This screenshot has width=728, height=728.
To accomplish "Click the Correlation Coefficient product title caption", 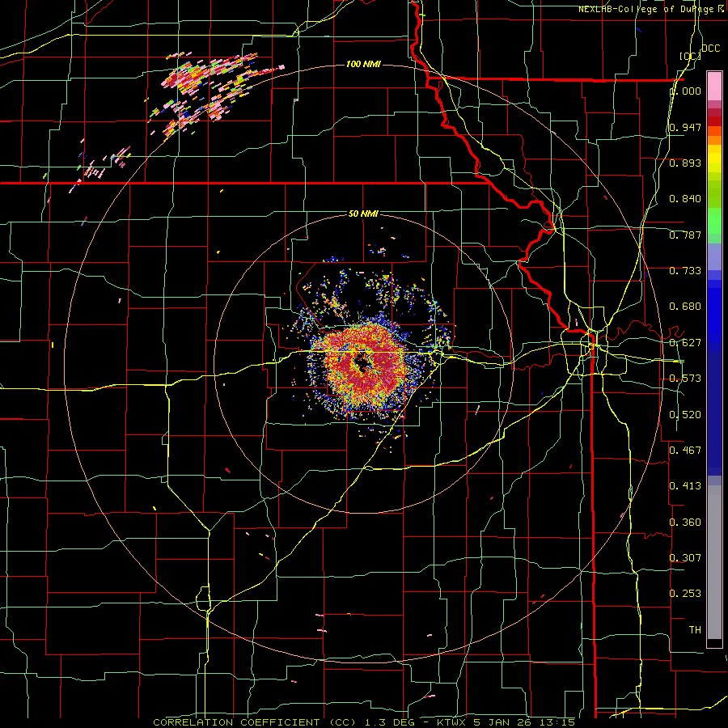I will click(x=363, y=722).
